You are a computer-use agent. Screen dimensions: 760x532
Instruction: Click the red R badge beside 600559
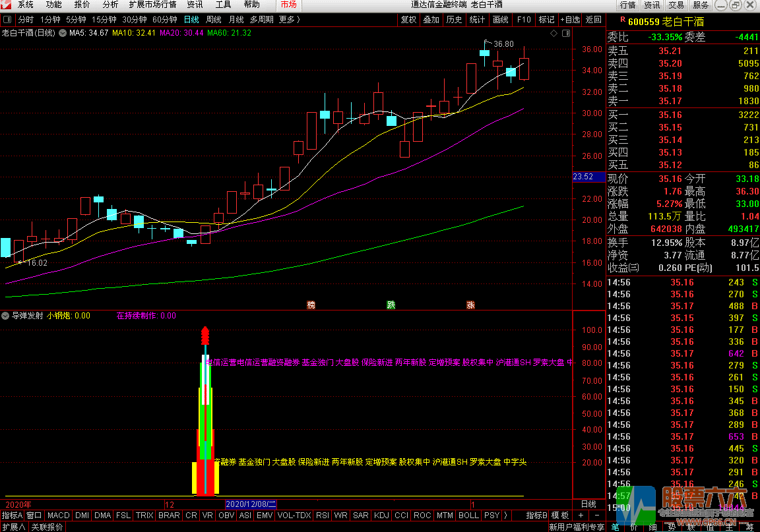coord(622,21)
